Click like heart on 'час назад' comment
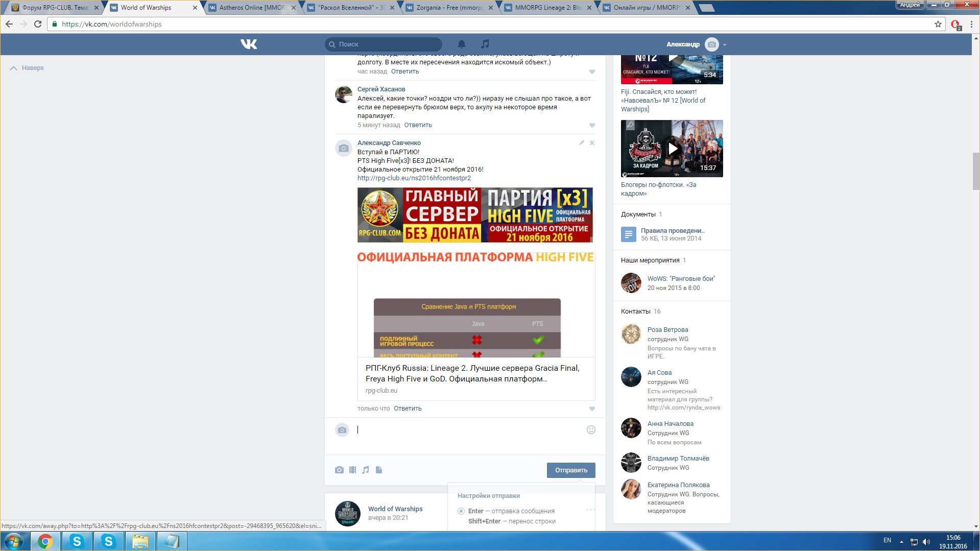 tap(592, 71)
